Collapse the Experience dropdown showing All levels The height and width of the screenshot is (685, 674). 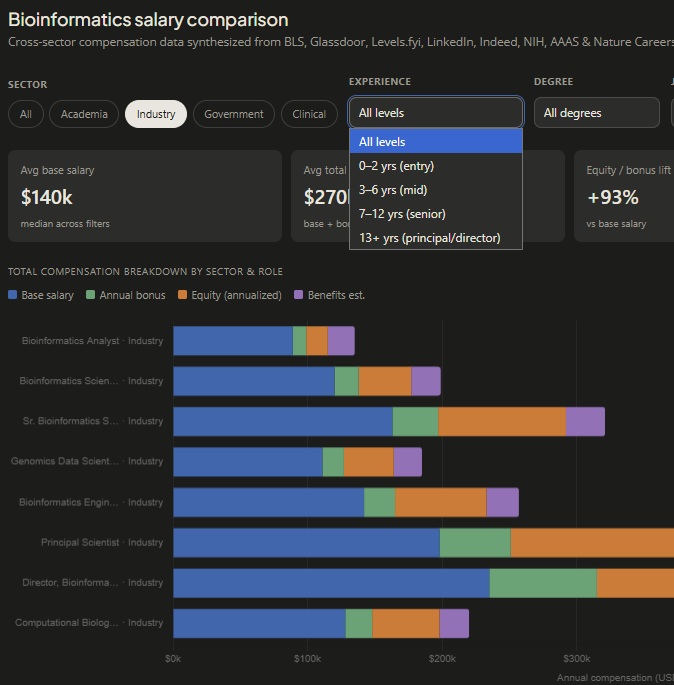click(x=436, y=113)
